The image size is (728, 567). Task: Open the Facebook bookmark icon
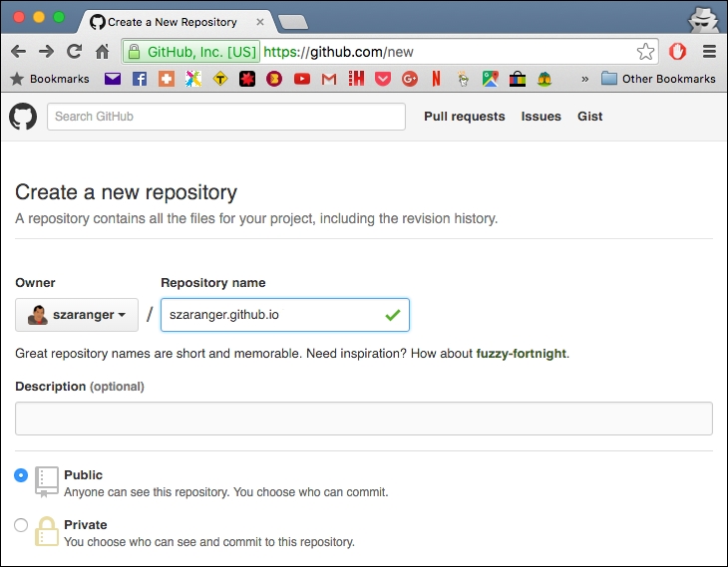[140, 79]
